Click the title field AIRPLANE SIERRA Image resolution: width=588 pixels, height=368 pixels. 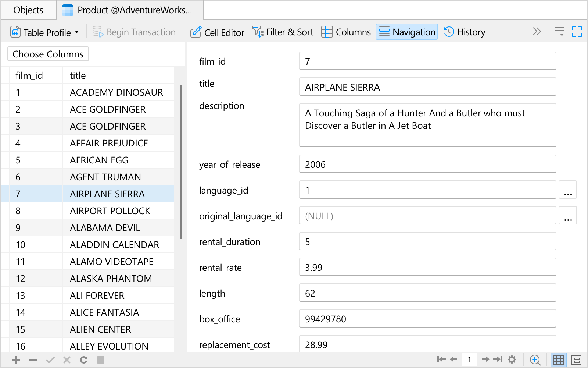pyautogui.click(x=428, y=87)
